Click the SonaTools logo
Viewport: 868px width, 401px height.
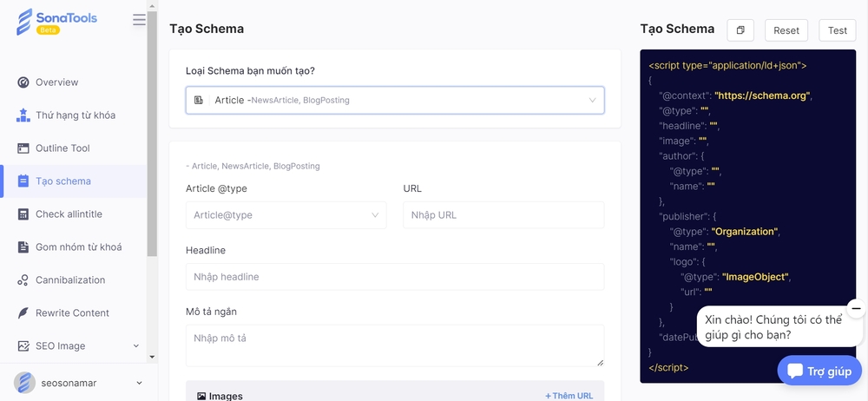tap(56, 22)
